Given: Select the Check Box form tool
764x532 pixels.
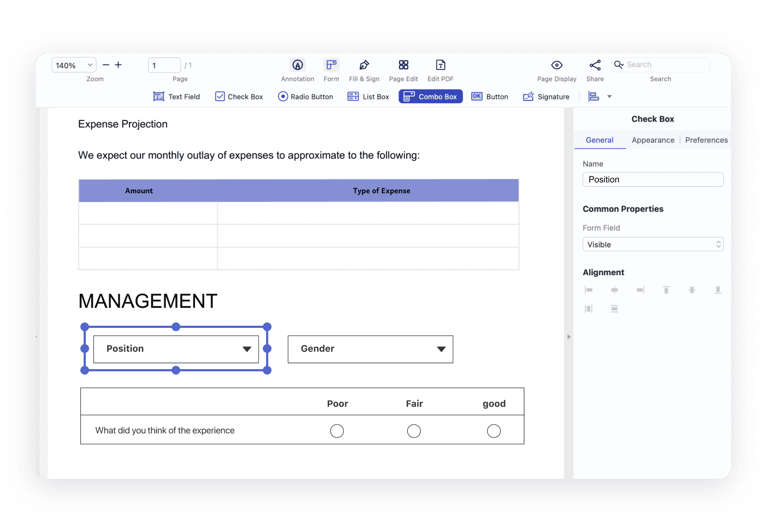Looking at the screenshot, I should coord(238,96).
